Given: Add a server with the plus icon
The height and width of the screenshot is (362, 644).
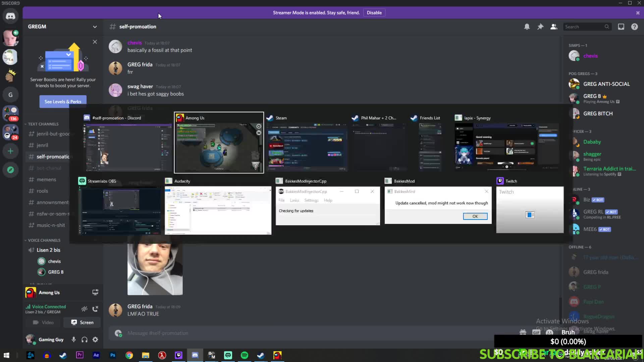Looking at the screenshot, I should point(10,151).
